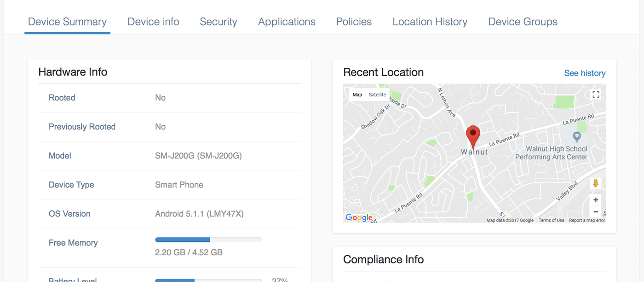Select the model value SM-J200G (SM-J200G)
644x282 pixels.
pos(198,156)
